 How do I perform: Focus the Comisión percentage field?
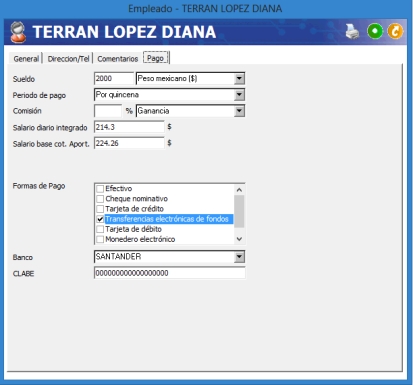pos(108,111)
